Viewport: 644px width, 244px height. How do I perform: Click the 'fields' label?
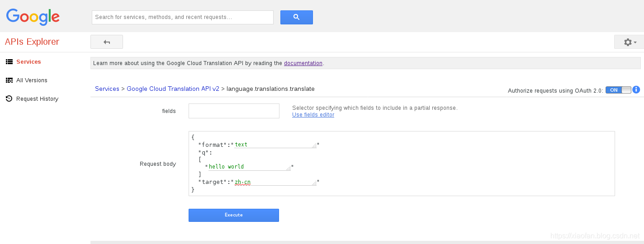point(169,111)
